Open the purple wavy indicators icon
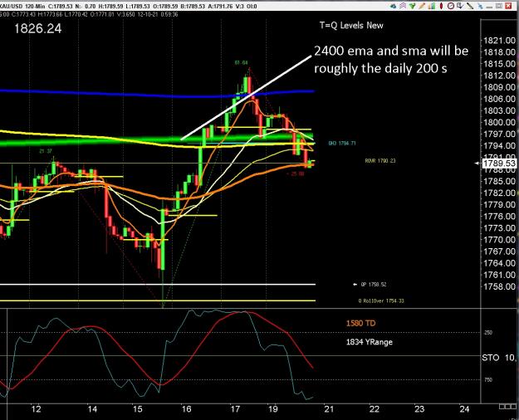 [x=403, y=6]
